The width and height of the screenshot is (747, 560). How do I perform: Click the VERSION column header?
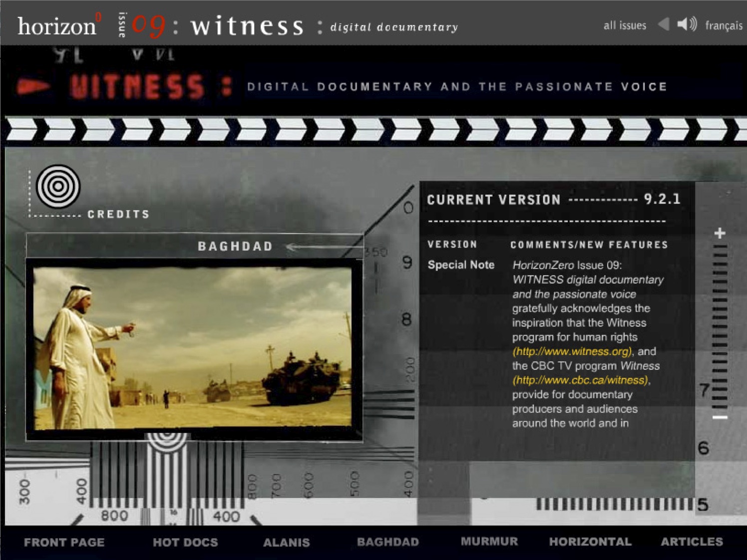(452, 245)
